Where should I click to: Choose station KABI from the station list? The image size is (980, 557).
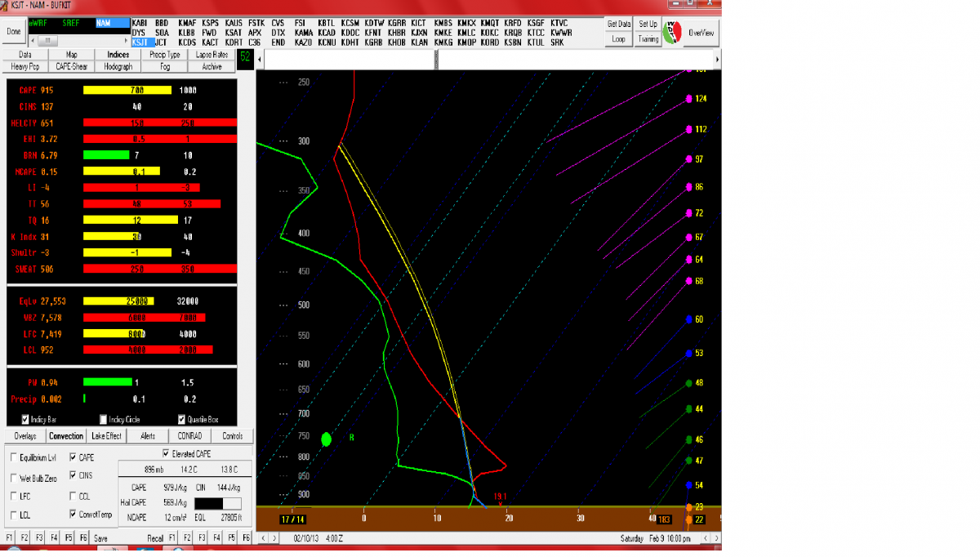point(140,23)
